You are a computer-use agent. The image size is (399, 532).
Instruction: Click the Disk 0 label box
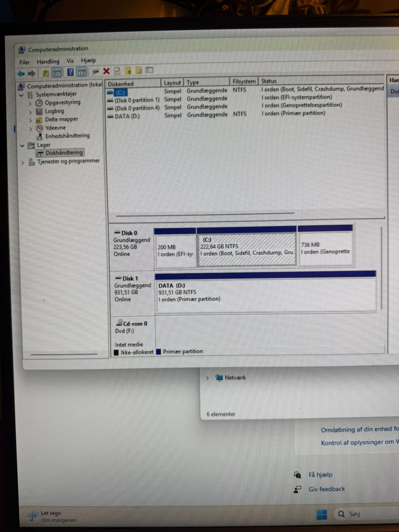point(132,248)
